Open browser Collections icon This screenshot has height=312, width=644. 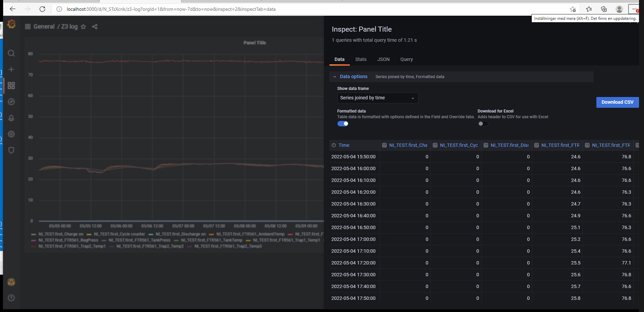pyautogui.click(x=604, y=9)
